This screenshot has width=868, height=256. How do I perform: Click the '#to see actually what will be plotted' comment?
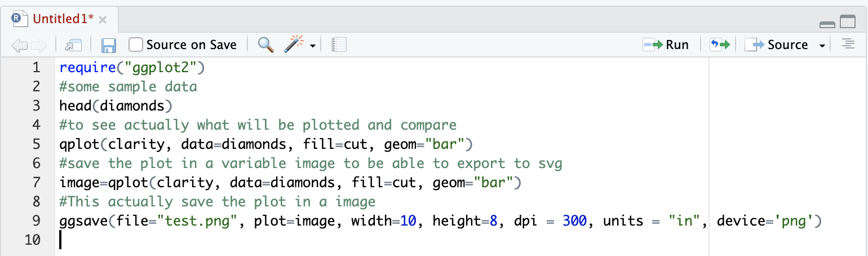[x=258, y=125]
